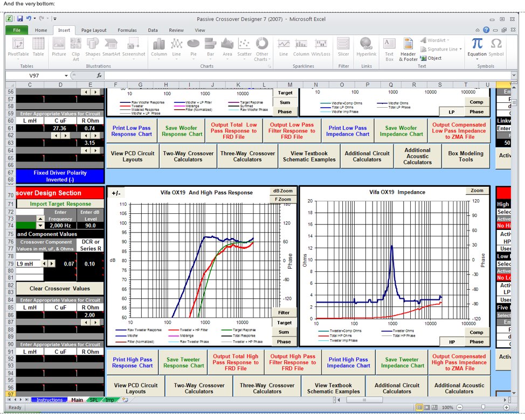Expand the Charts group dialog launcher
This screenshot has height=420, width=525.
[x=269, y=66]
